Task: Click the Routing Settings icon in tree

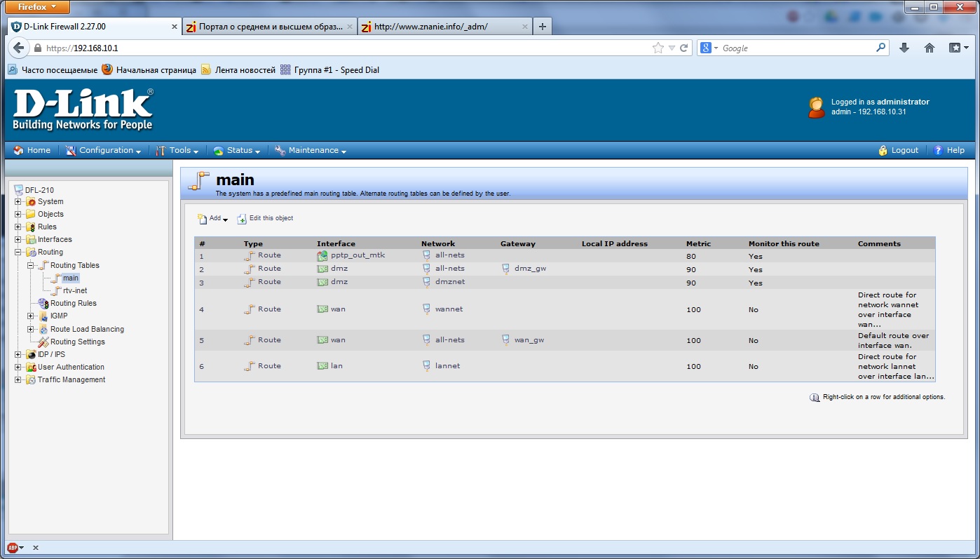Action: click(x=43, y=342)
